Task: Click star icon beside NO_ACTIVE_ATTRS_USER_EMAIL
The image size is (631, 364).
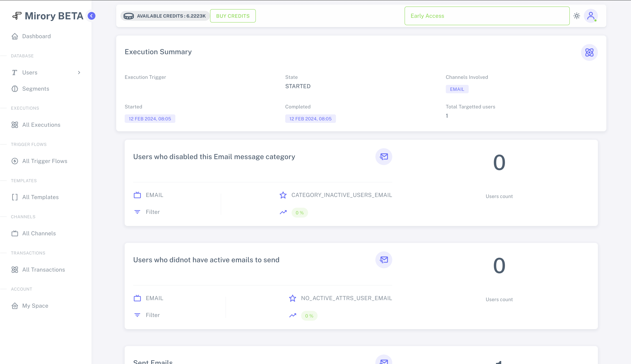Action: click(292, 298)
